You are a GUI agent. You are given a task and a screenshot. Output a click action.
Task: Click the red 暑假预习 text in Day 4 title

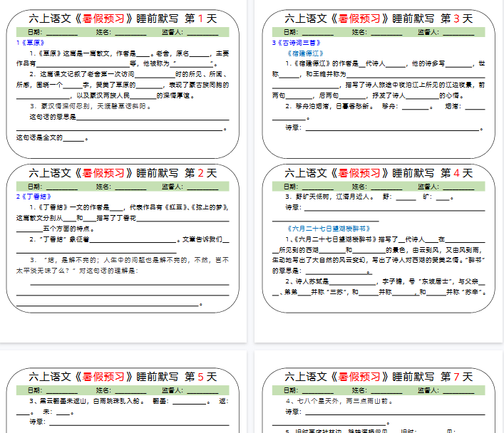click(359, 173)
